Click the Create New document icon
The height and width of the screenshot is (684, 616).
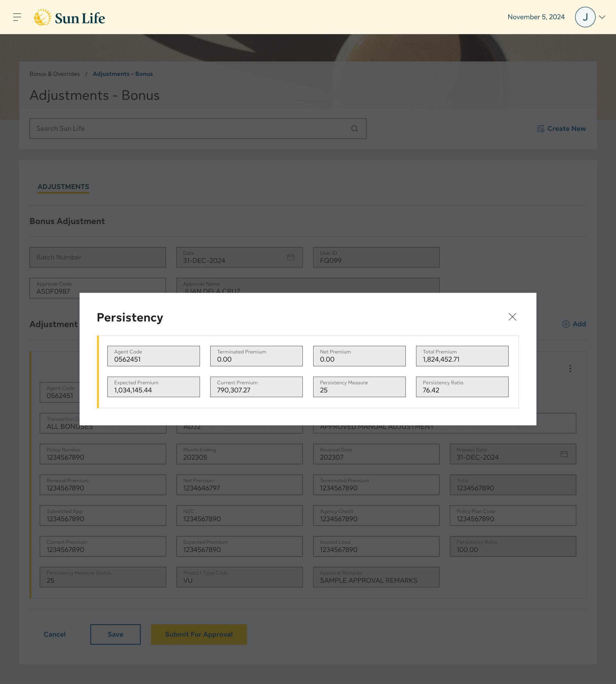click(x=541, y=129)
